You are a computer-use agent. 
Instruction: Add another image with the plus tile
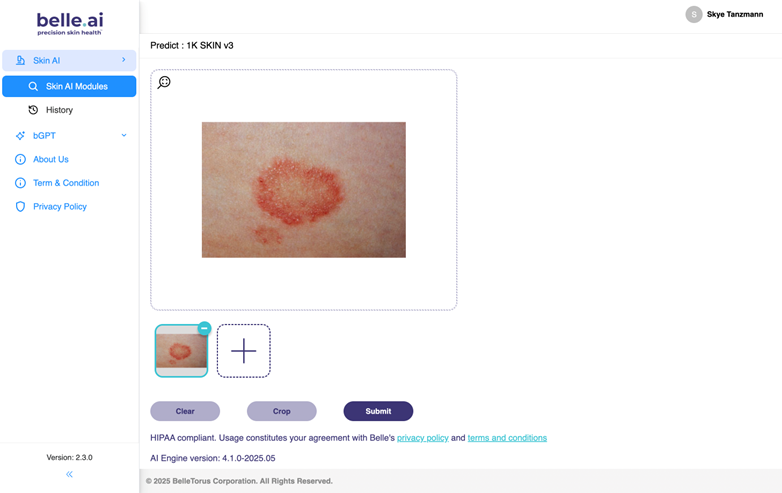click(243, 351)
